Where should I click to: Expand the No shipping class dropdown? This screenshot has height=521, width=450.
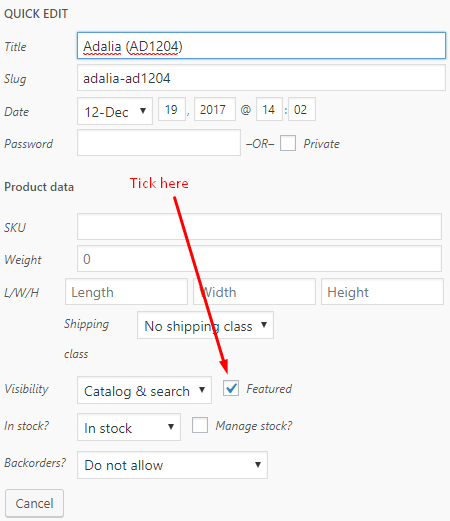click(x=205, y=325)
